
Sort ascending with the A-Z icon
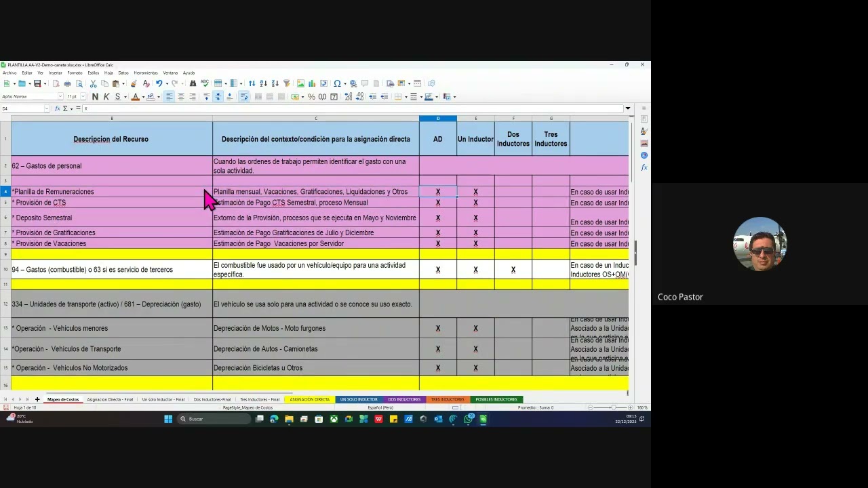(263, 83)
